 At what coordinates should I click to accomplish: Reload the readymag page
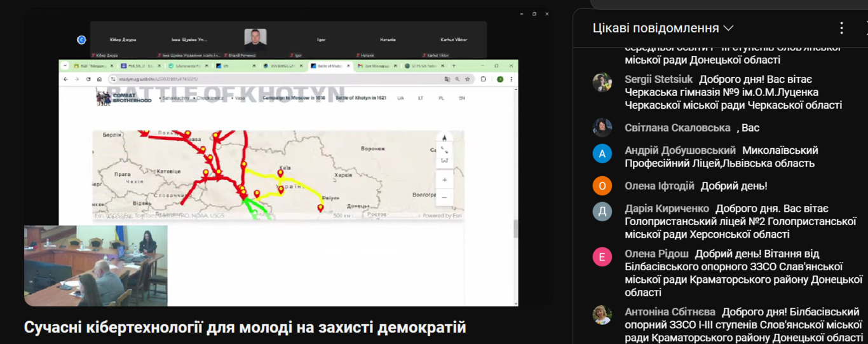(x=88, y=79)
